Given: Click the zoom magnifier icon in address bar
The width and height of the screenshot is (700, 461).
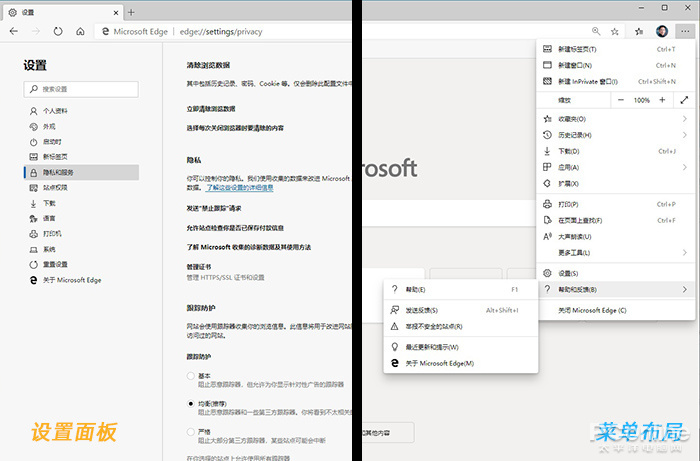Looking at the screenshot, I should 596,31.
